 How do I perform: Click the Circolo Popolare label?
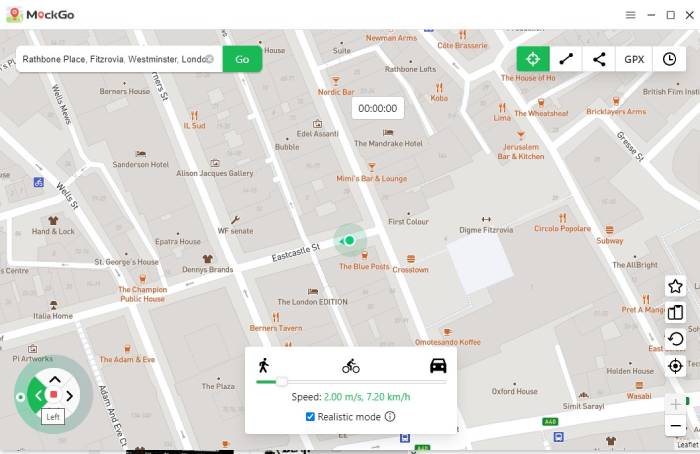coord(562,228)
